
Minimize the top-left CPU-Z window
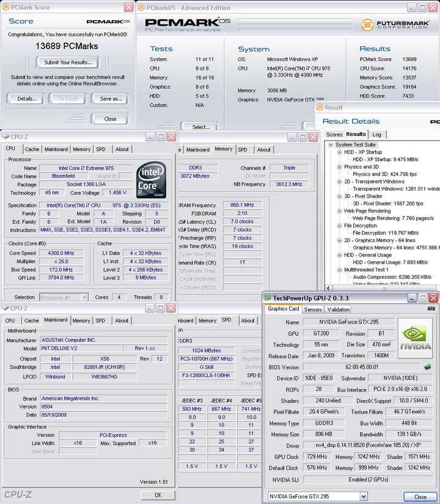[150, 137]
